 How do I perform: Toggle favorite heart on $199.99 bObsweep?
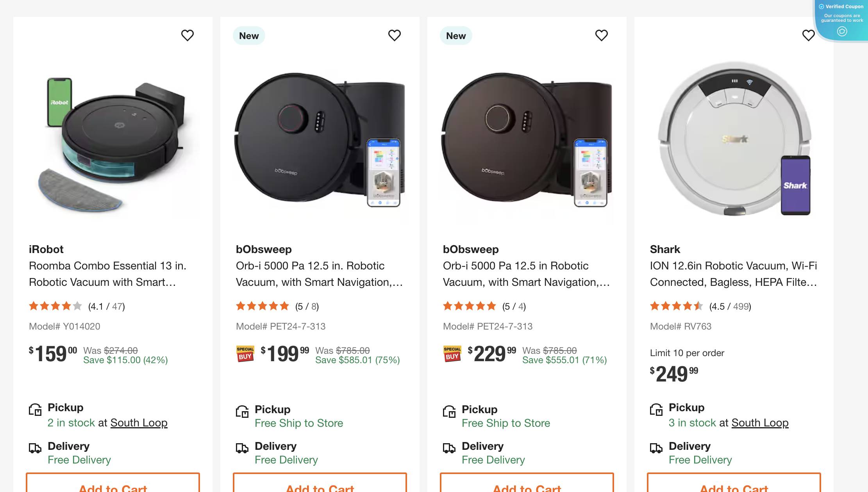[395, 35]
